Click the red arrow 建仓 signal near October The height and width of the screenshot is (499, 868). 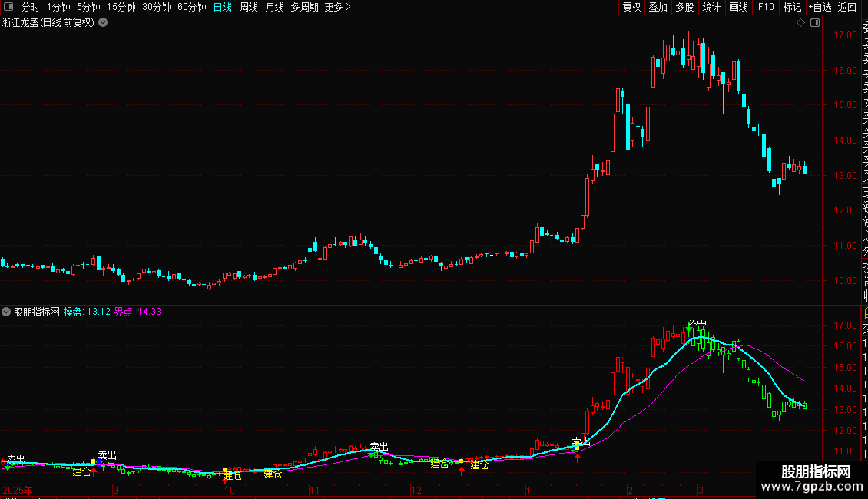pos(225,478)
